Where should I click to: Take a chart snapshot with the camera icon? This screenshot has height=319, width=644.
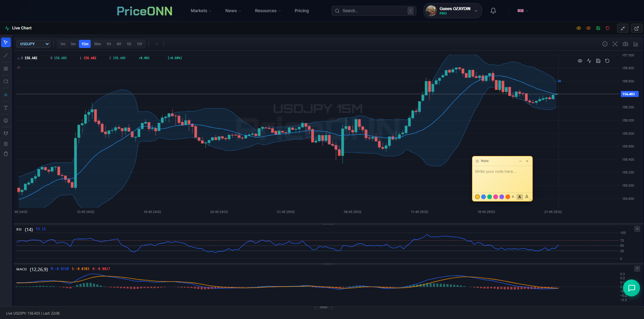[625, 44]
